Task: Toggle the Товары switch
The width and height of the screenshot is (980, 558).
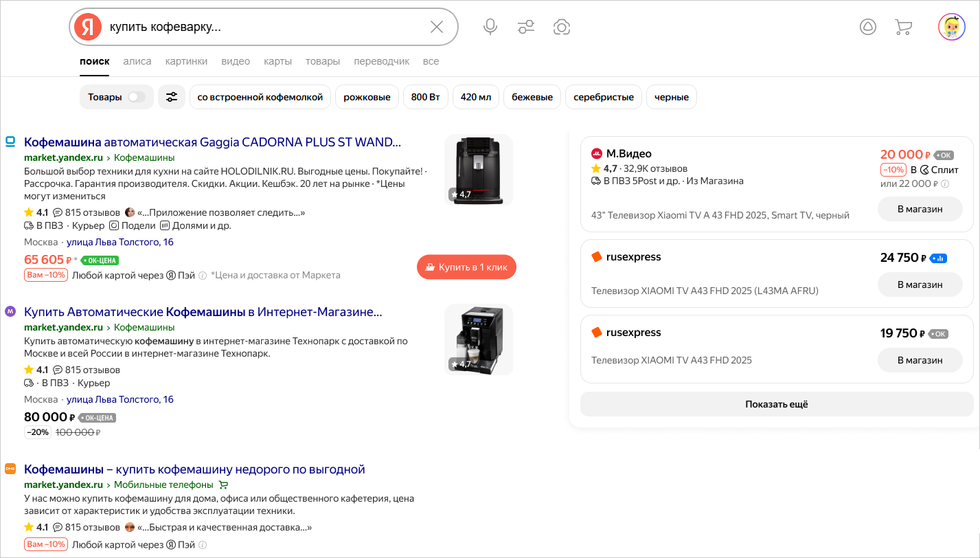Action: tap(137, 97)
